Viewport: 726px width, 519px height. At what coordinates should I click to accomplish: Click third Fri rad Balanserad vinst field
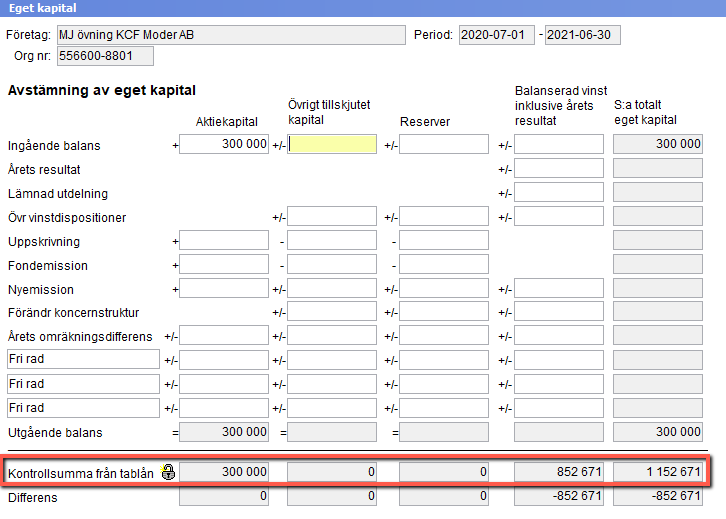[559, 408]
